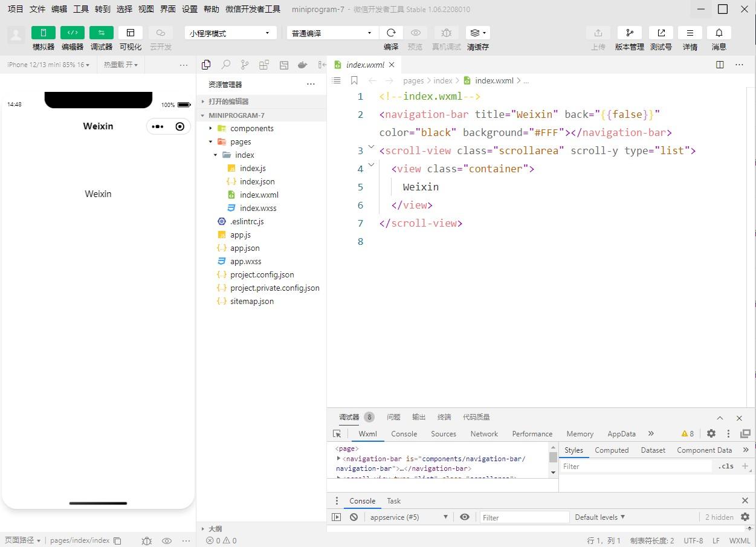Open the extensions icon in sidebar

(264, 65)
